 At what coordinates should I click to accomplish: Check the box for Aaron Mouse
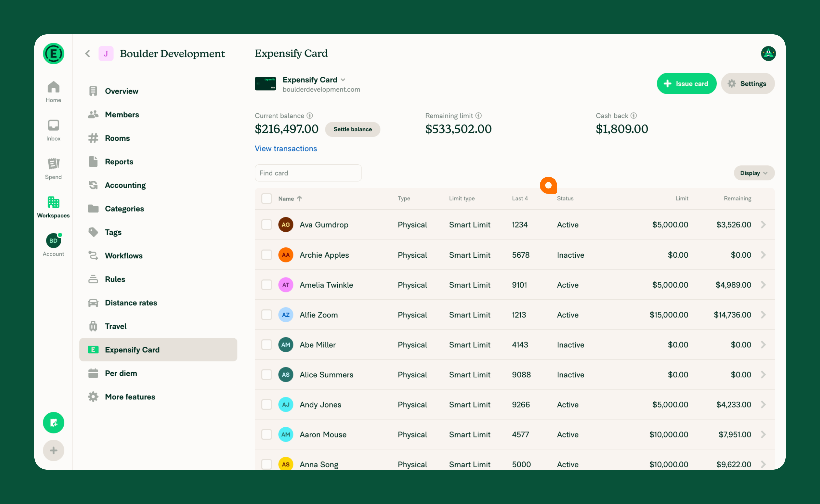(266, 435)
